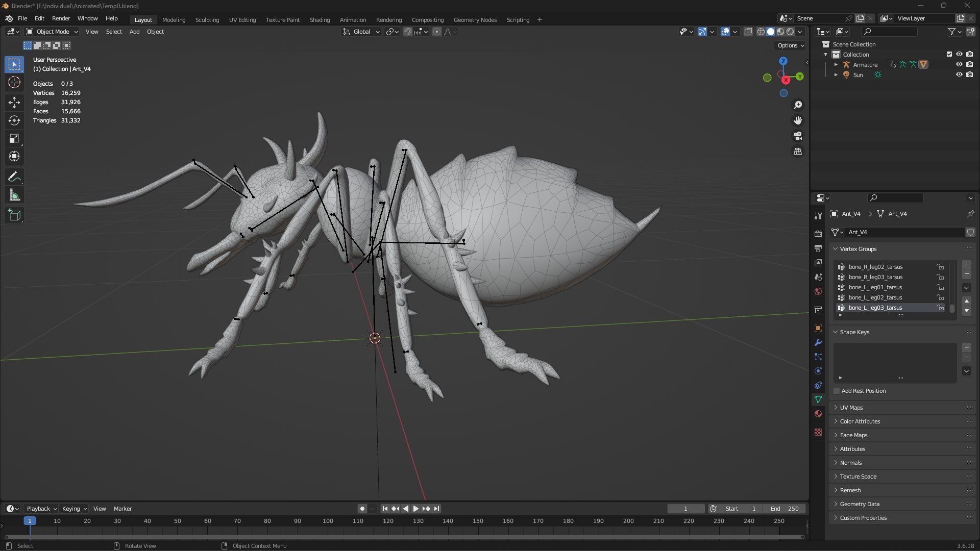Enable Add Rest Position checkbox

click(837, 391)
